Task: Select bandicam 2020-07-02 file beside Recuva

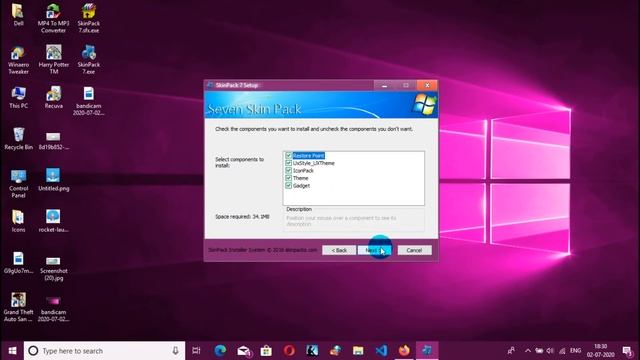Action: (x=89, y=101)
